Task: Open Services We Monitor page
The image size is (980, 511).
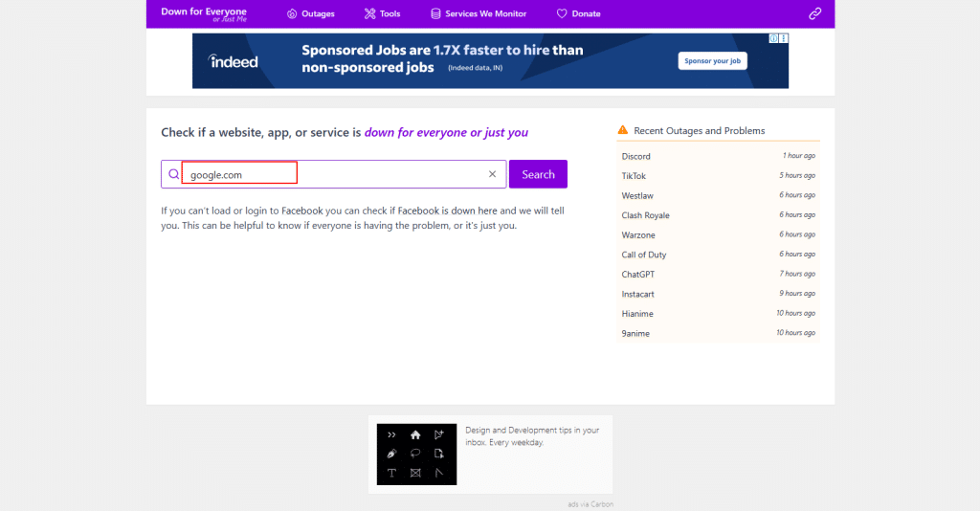Action: click(479, 13)
